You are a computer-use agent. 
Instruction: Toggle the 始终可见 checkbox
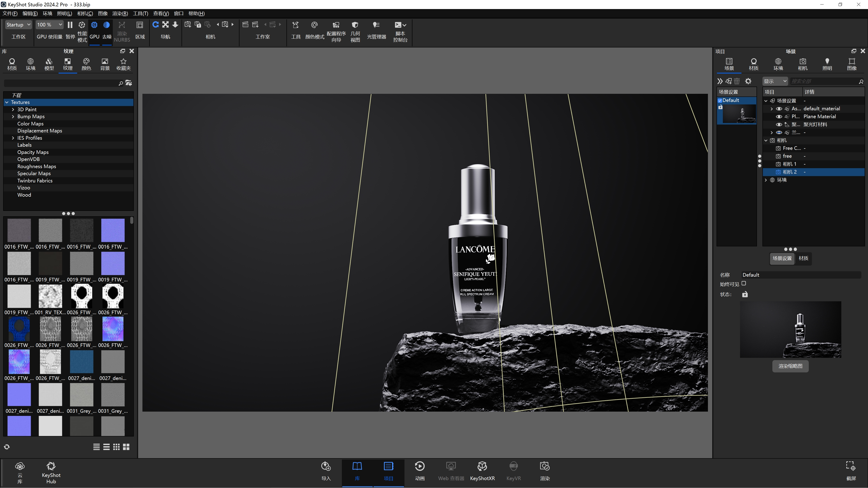tap(744, 284)
